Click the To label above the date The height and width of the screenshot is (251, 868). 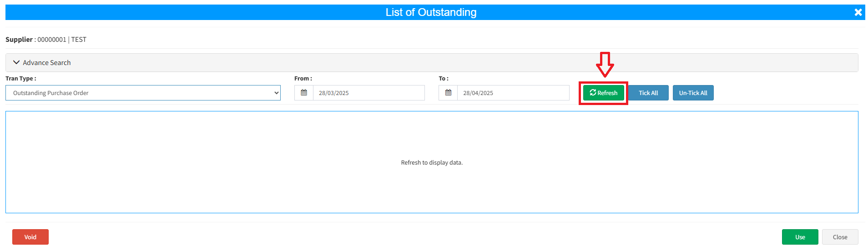click(443, 79)
